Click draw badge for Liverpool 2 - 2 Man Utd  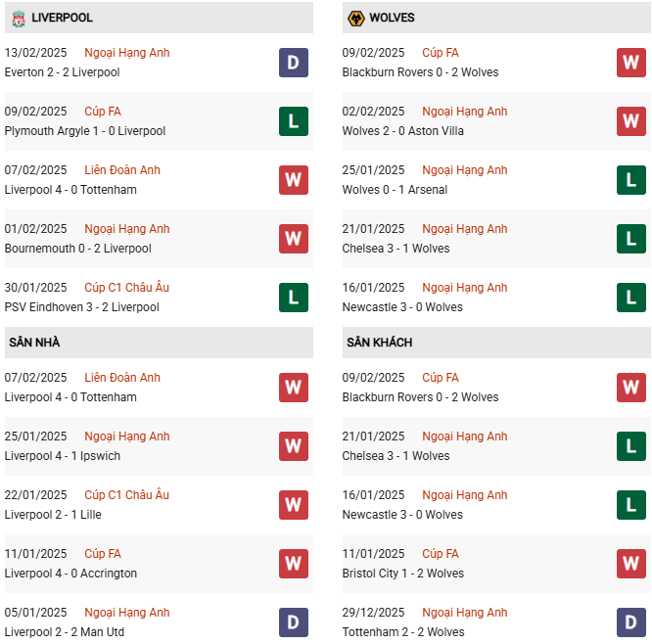click(293, 622)
